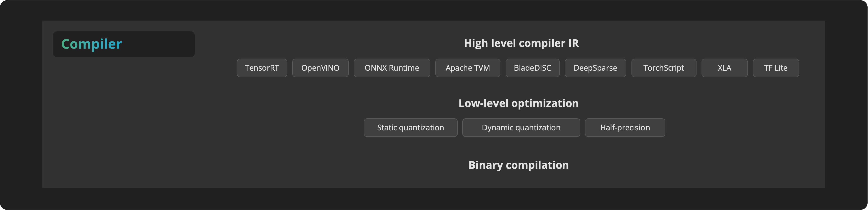The width and height of the screenshot is (868, 210).
Task: Click the Binary compilation heading
Action: (518, 165)
